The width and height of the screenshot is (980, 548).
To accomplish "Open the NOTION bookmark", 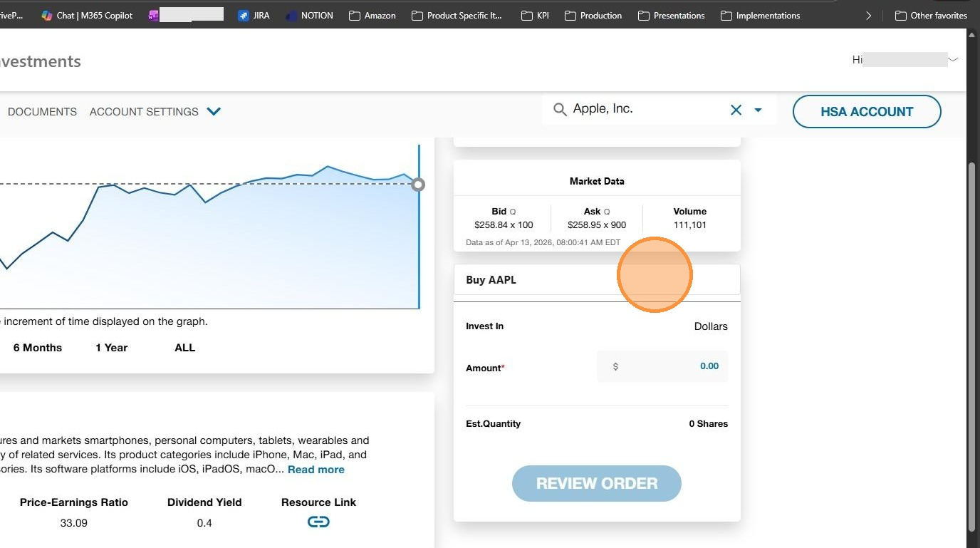I will coord(309,15).
